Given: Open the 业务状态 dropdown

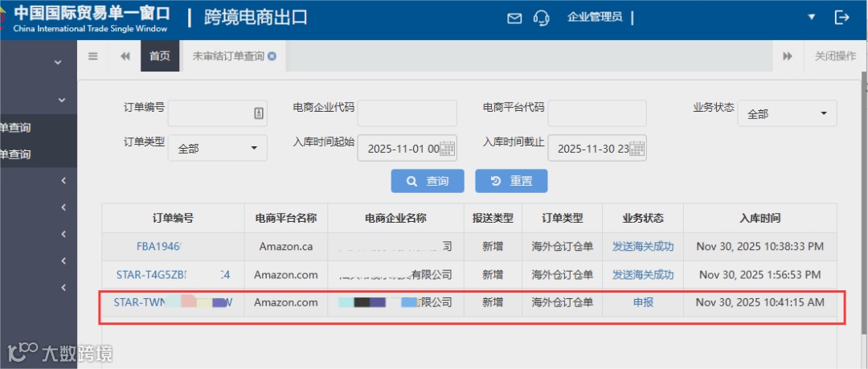Looking at the screenshot, I should tap(787, 113).
